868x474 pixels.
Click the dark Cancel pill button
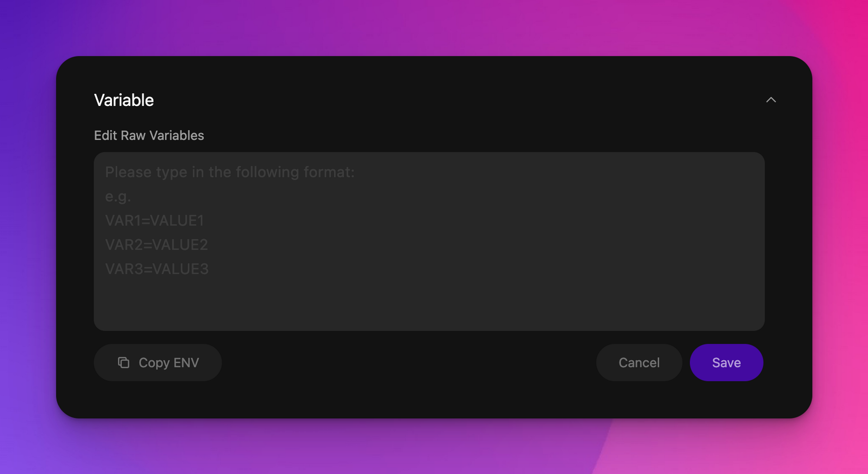point(639,362)
